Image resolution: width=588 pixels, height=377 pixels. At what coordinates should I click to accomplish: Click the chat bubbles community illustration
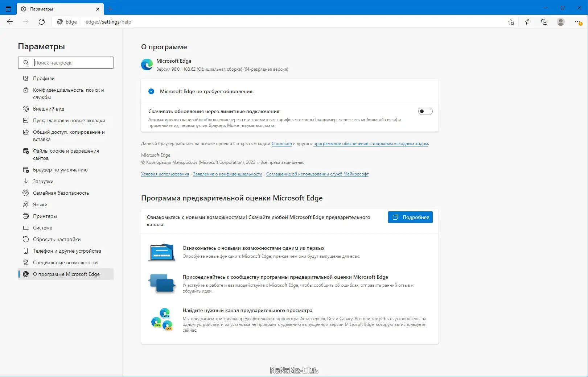click(161, 283)
